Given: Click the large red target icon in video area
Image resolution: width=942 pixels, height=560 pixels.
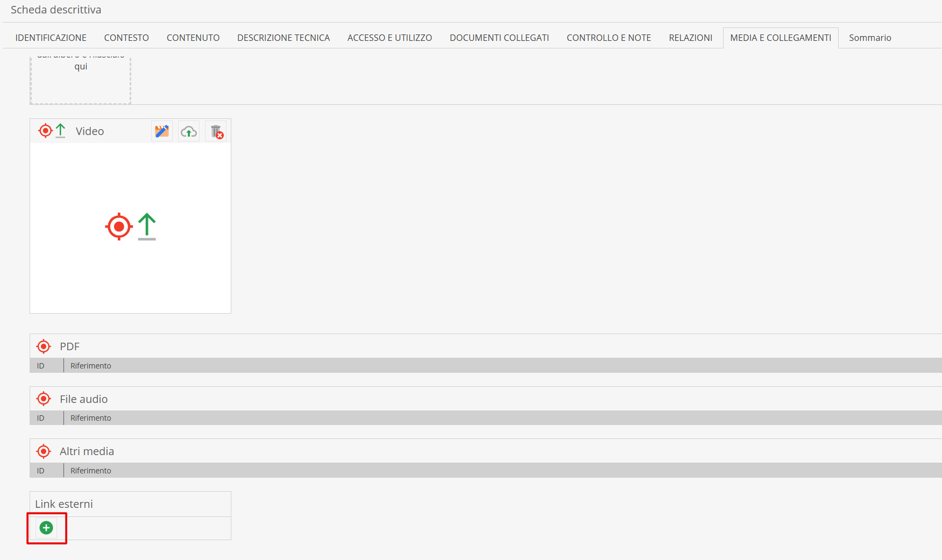Looking at the screenshot, I should pos(119,226).
